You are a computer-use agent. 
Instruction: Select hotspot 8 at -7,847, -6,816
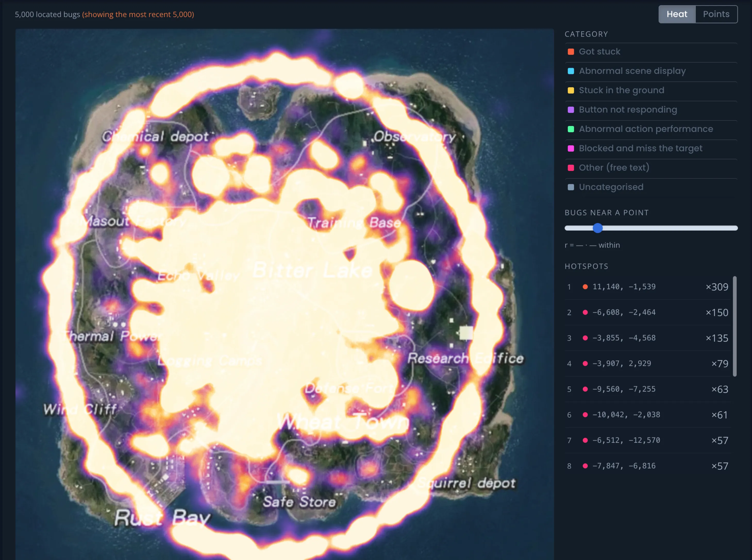(x=648, y=466)
